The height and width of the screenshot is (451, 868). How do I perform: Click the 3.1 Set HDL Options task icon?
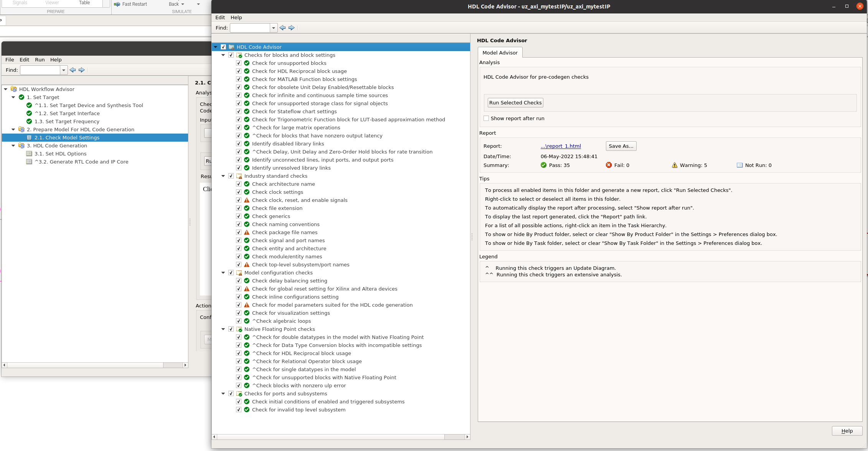point(29,154)
